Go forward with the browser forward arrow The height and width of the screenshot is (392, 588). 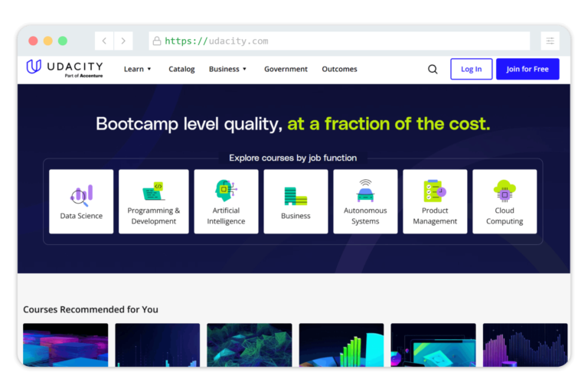123,41
